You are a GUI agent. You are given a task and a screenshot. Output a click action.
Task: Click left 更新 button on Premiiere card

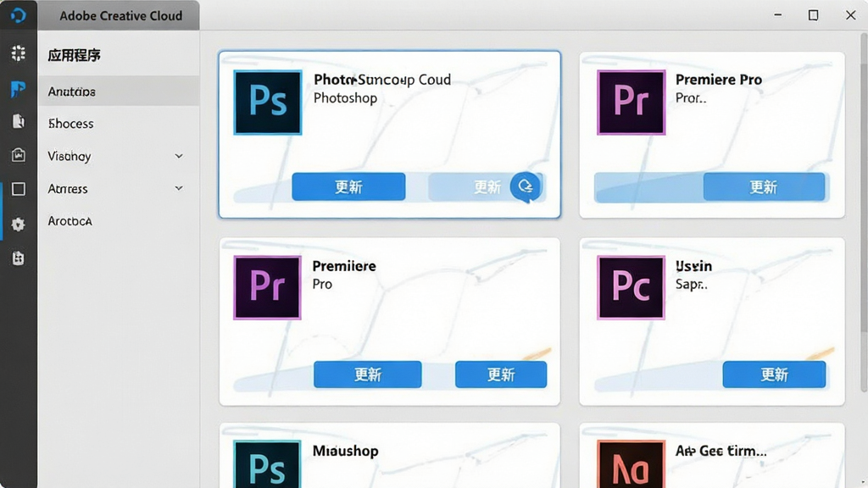368,374
